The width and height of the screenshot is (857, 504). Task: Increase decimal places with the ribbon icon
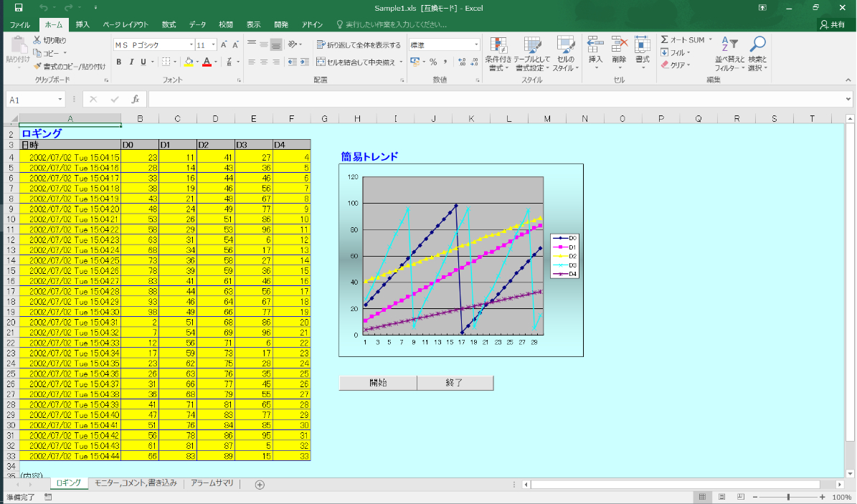[x=462, y=60]
